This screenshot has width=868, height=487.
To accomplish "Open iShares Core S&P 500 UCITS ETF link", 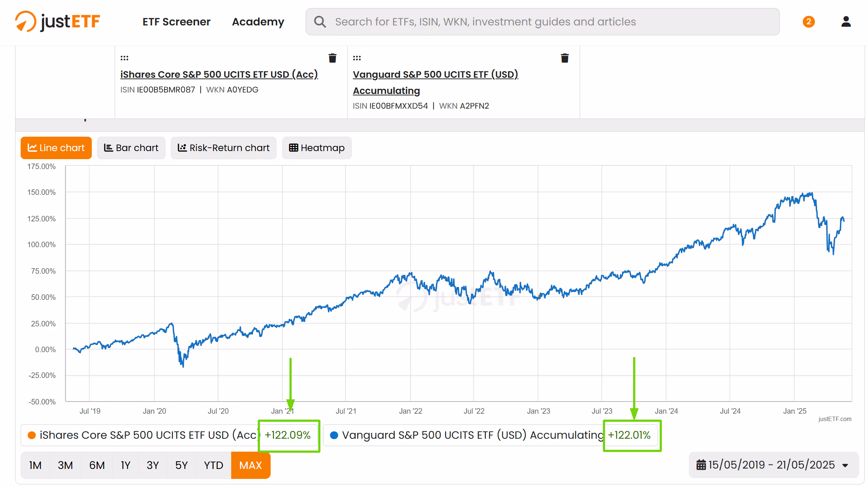I will point(219,74).
